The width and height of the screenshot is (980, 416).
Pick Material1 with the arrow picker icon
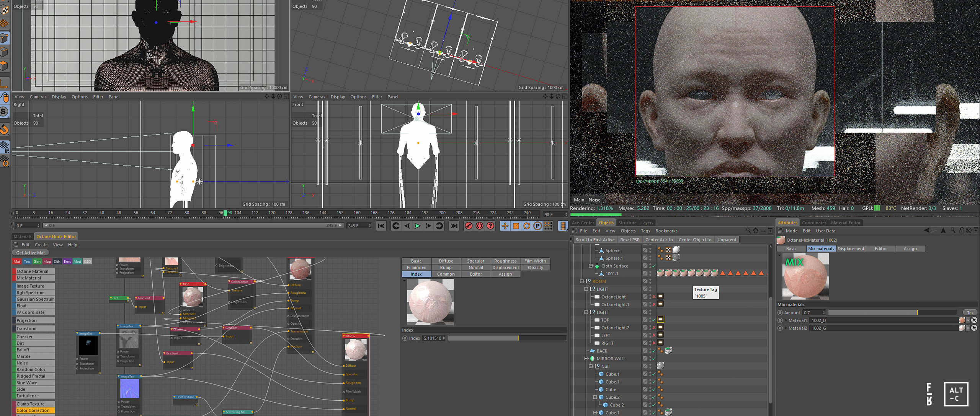coord(974,320)
